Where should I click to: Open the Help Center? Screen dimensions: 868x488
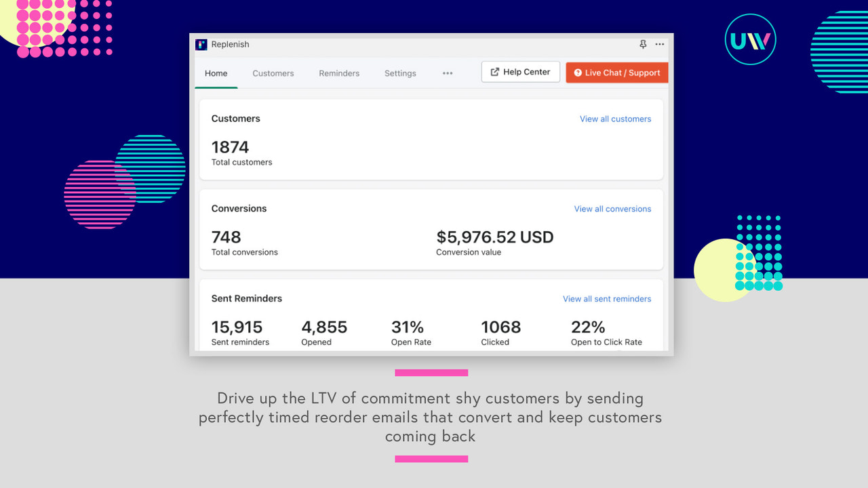(520, 71)
